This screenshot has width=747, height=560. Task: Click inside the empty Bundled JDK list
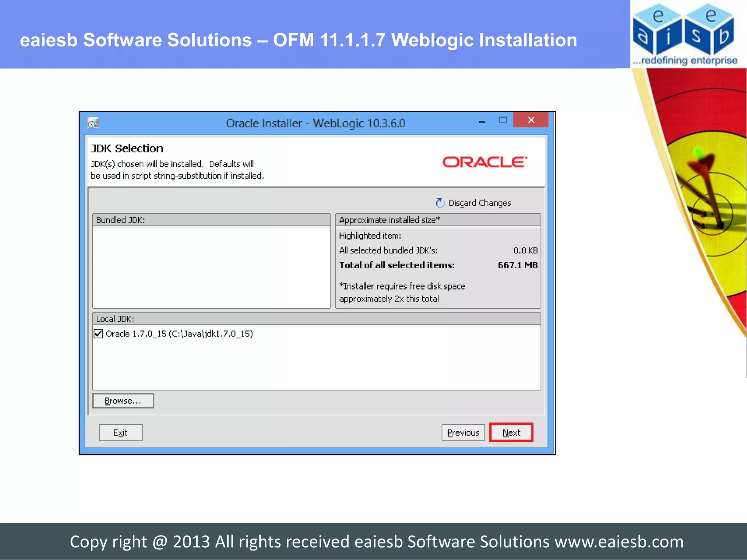[x=212, y=267]
